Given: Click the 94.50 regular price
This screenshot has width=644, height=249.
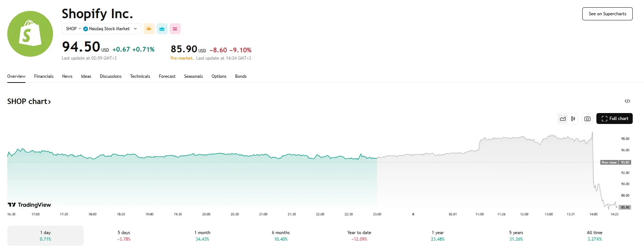Looking at the screenshot, I should coord(81,47).
